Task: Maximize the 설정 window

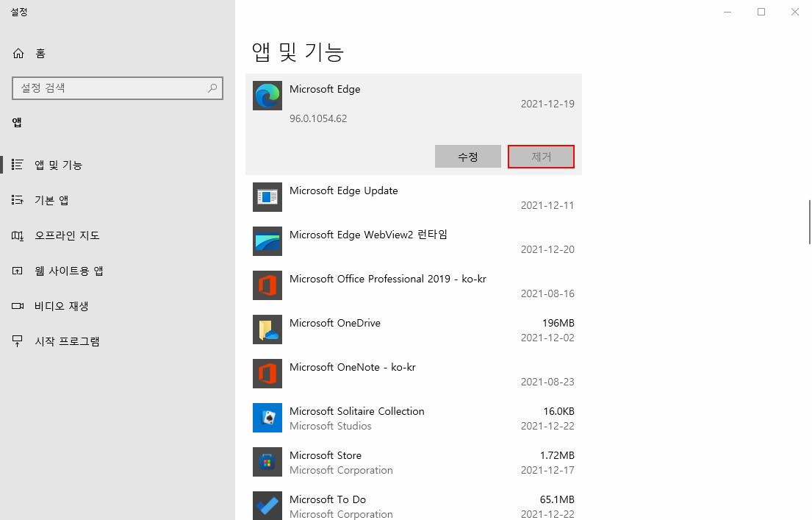Action: pos(761,12)
